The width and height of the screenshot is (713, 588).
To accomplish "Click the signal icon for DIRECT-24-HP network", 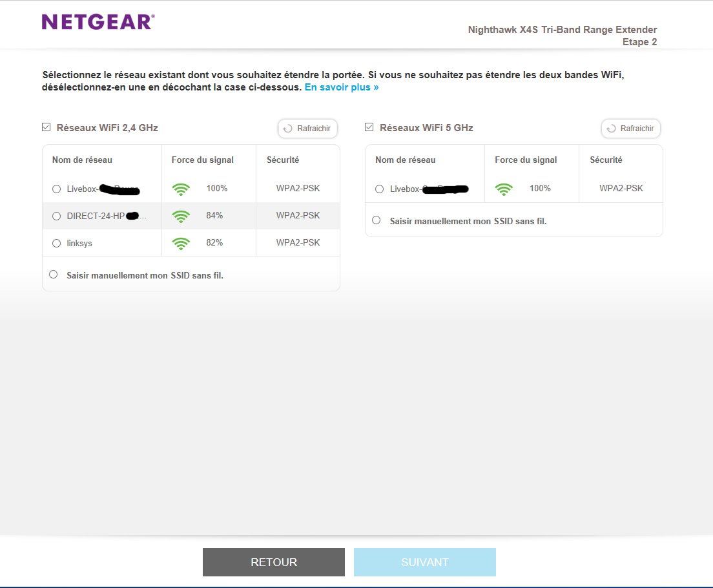I will pos(181,216).
